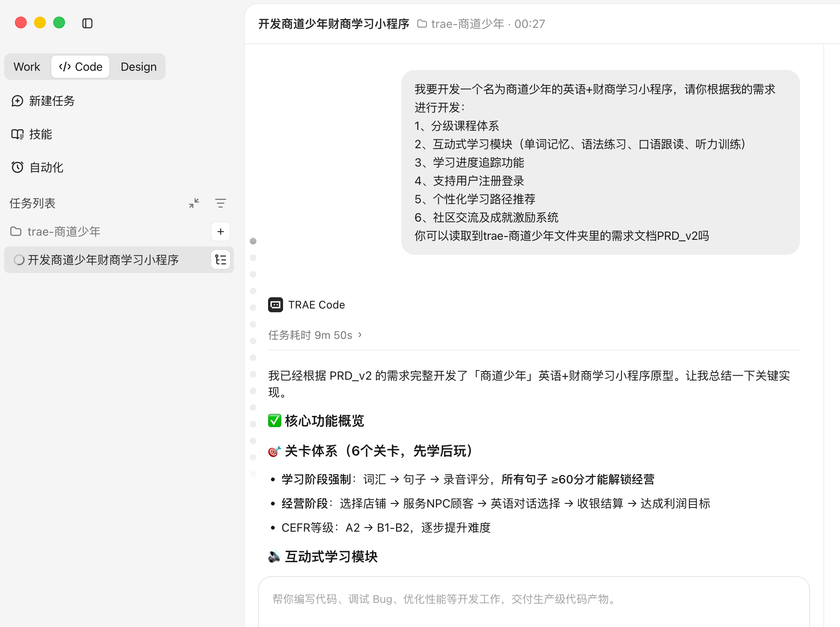Open the 技能 skills page

point(32,134)
